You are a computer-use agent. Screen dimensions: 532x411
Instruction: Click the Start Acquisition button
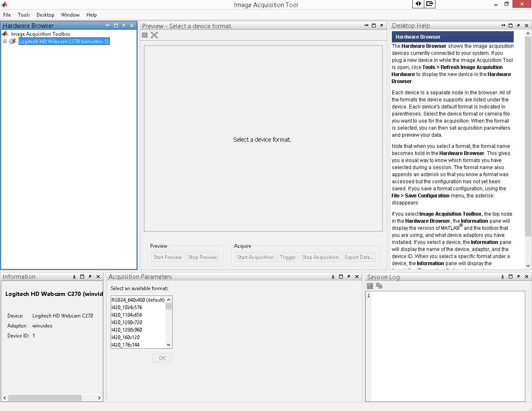[255, 257]
